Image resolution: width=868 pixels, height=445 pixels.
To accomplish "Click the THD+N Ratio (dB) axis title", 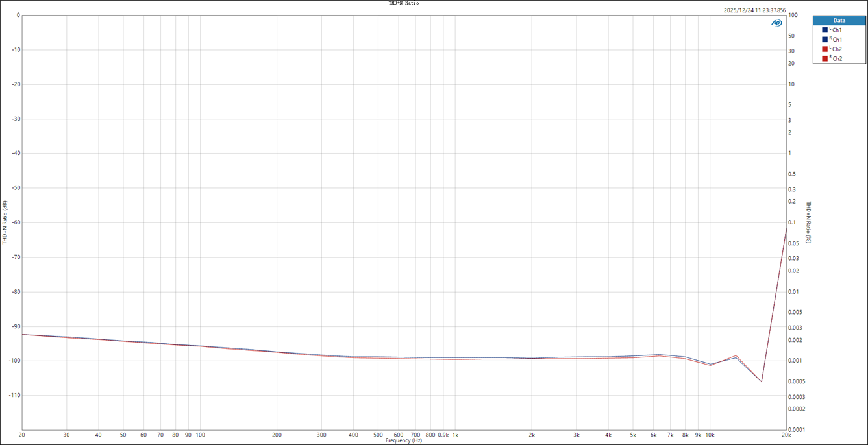I will pyautogui.click(x=5, y=222).
